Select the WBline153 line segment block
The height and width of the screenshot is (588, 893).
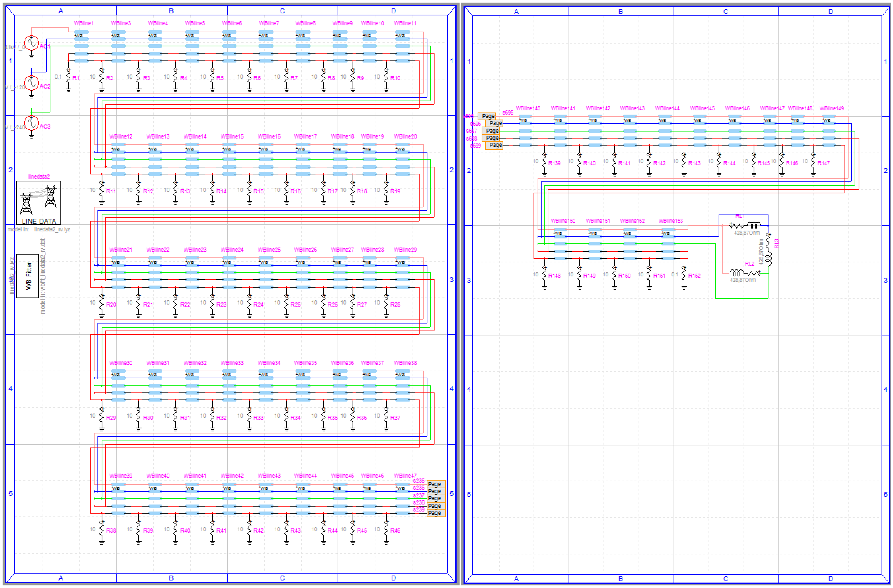coord(668,244)
